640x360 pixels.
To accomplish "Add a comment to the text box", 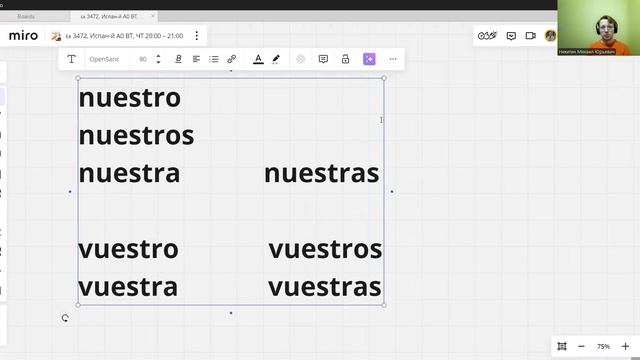I will pyautogui.click(x=323, y=59).
